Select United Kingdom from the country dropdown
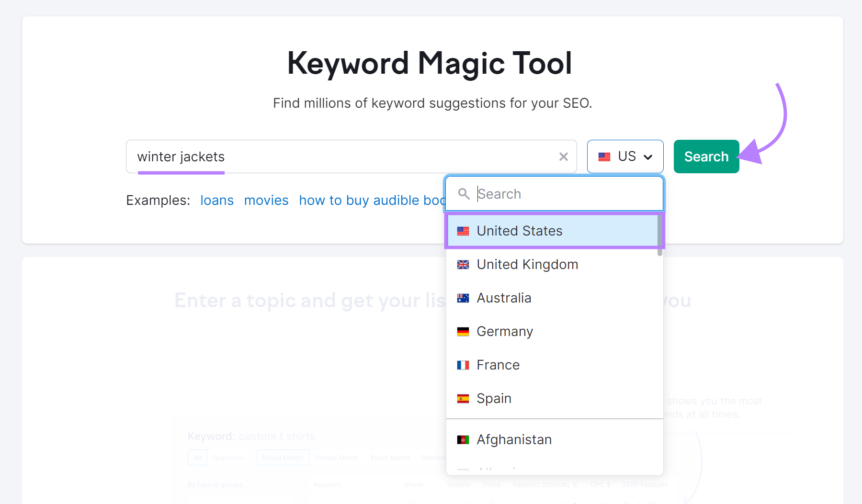 pos(527,264)
